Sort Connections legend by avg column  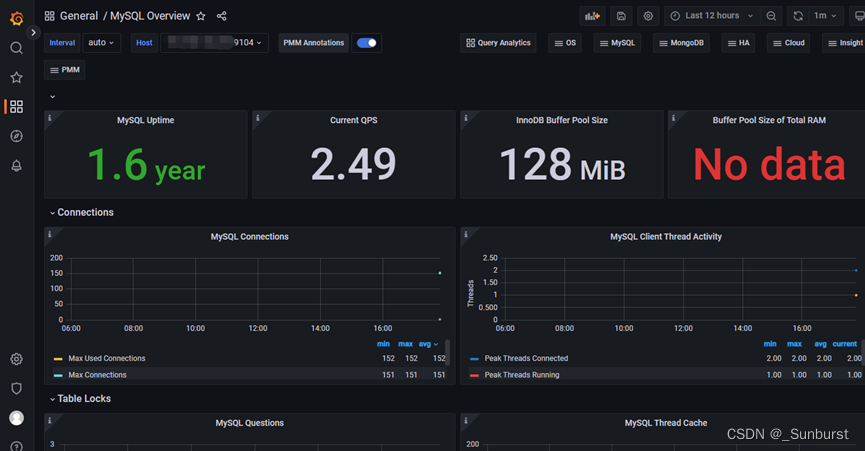pos(428,344)
